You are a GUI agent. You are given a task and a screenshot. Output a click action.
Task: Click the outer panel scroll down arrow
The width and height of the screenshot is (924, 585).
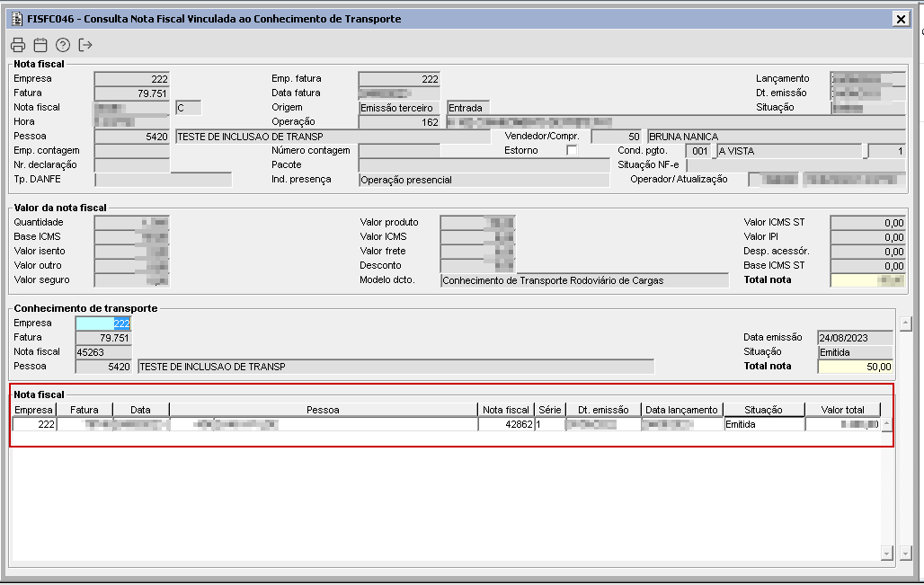906,553
